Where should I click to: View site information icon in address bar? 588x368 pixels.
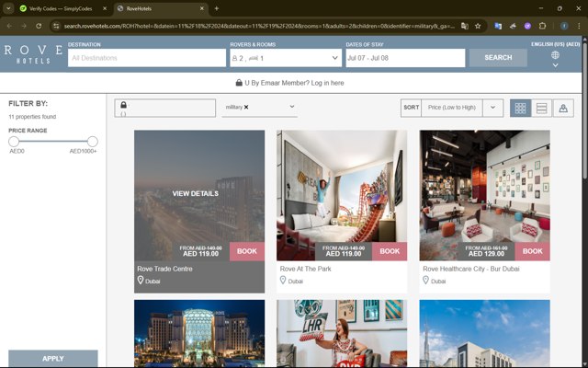pos(56,26)
